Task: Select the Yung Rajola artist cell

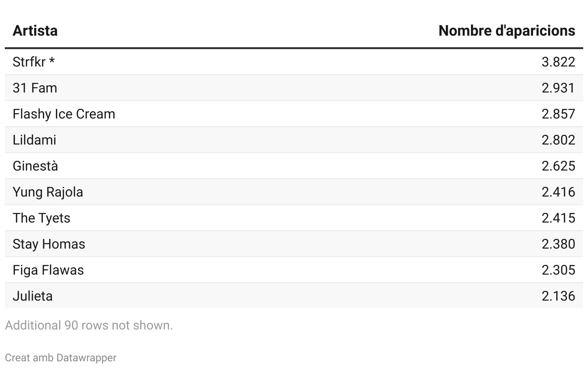Action: click(48, 192)
